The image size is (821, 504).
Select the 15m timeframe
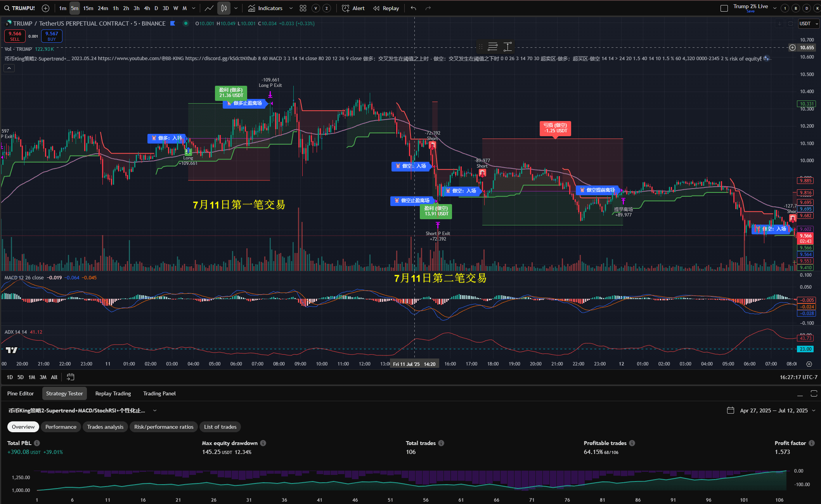pyautogui.click(x=88, y=8)
